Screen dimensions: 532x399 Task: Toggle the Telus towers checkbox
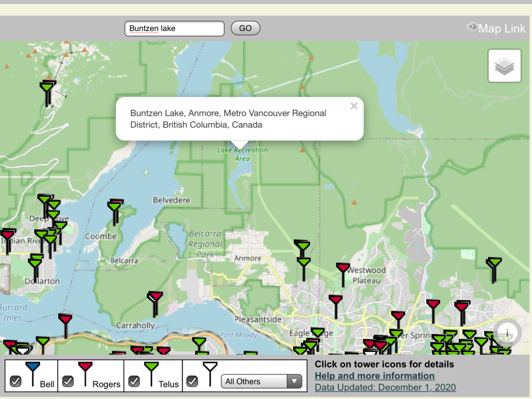tap(134, 381)
